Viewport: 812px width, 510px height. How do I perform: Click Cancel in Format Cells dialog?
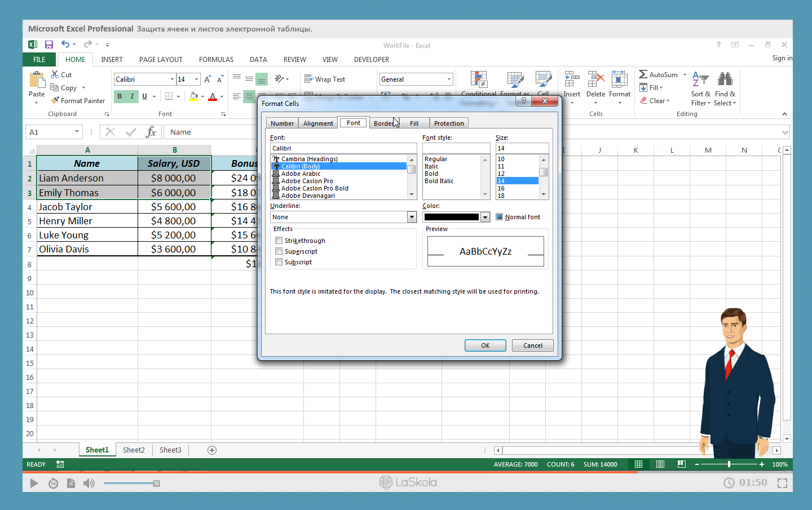click(x=532, y=345)
